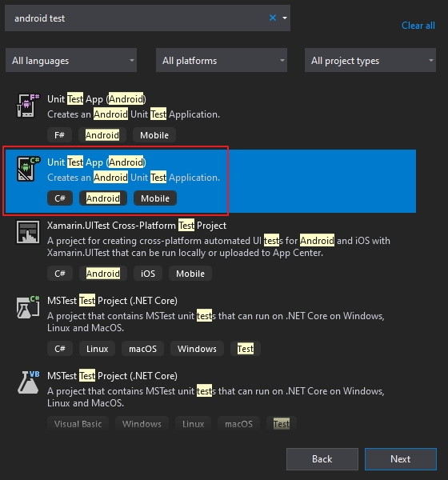Choose the VB MSTest flask icon
Screen dimensions: 448x480
(x=28, y=382)
